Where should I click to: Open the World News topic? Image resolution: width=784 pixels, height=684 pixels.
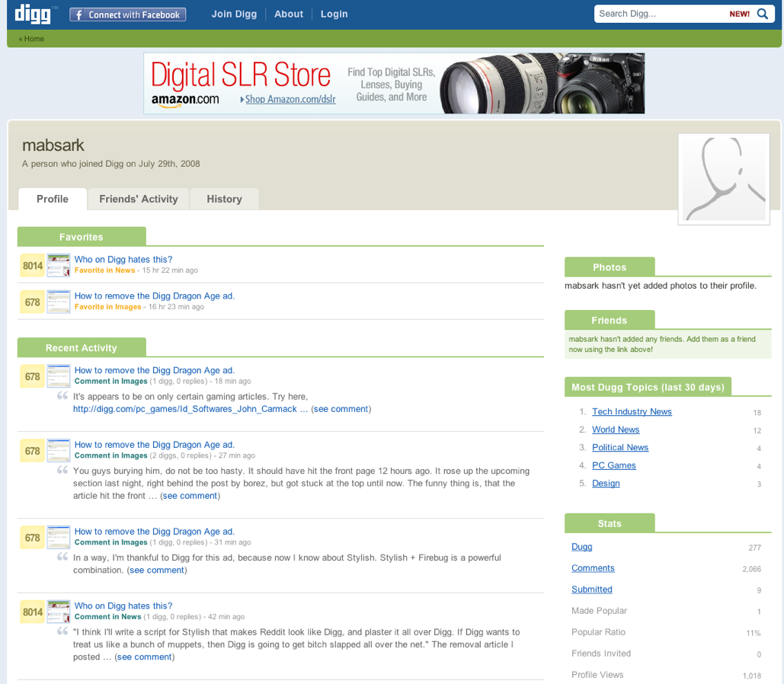(616, 430)
